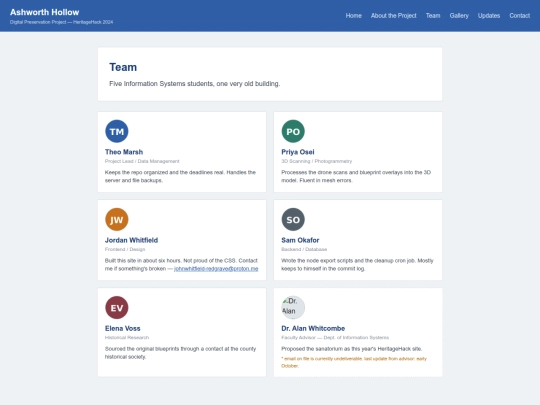Screen dimensions: 540x405
Task: Click 'Digital Preservation Project' header tagline
Action: (61, 22)
